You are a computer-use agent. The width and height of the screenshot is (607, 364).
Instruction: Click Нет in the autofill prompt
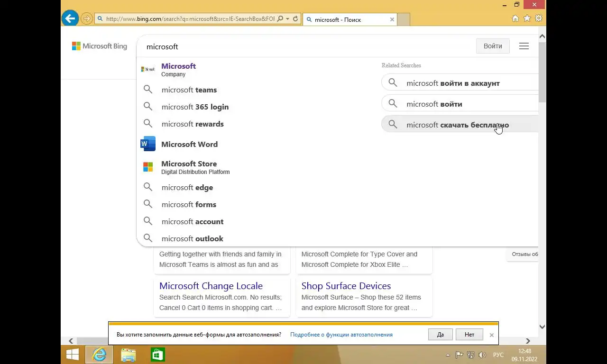point(469,335)
